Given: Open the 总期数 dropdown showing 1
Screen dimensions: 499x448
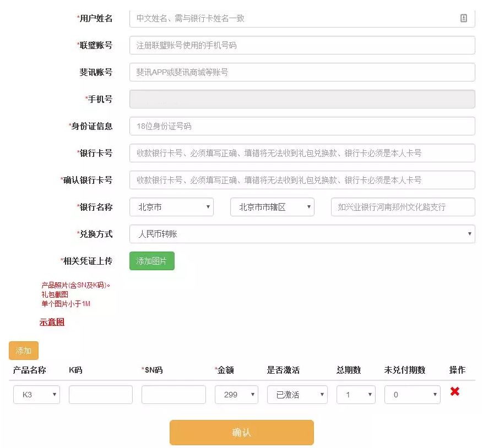Looking at the screenshot, I should tap(356, 395).
